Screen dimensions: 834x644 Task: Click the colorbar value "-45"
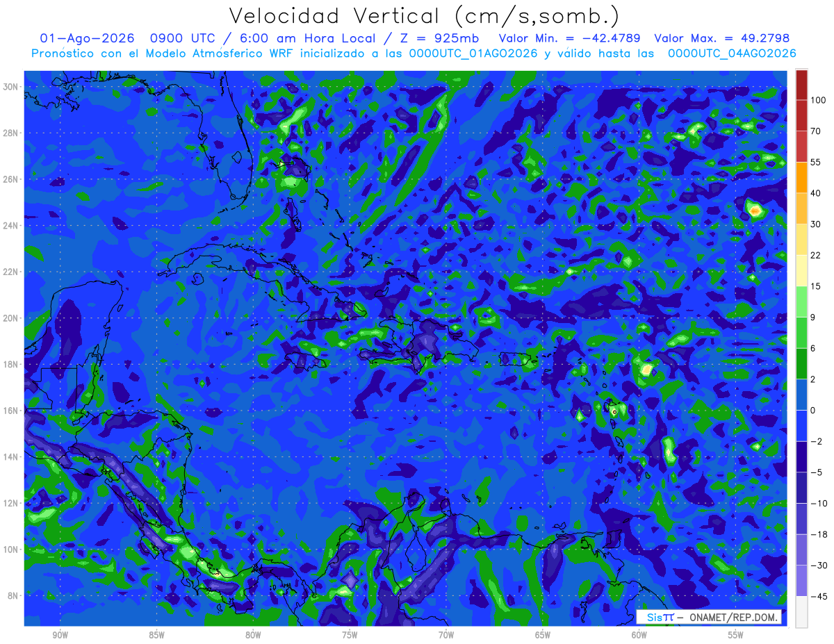(x=818, y=597)
